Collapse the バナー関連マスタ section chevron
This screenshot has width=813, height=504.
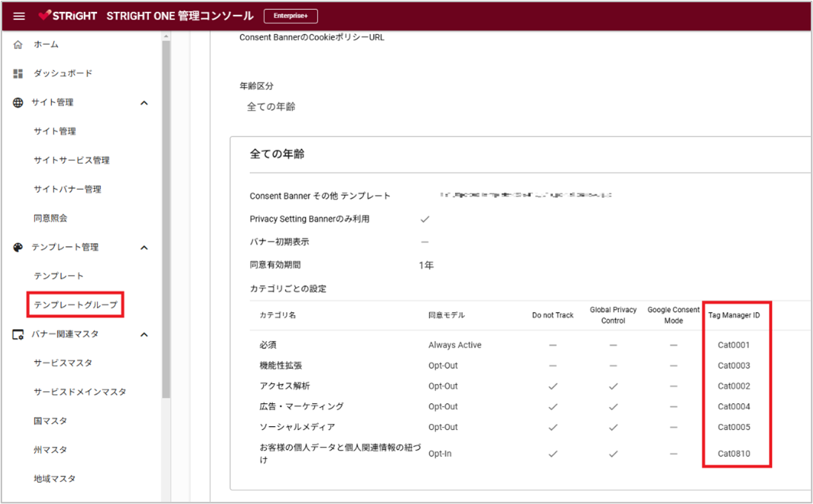point(144,334)
